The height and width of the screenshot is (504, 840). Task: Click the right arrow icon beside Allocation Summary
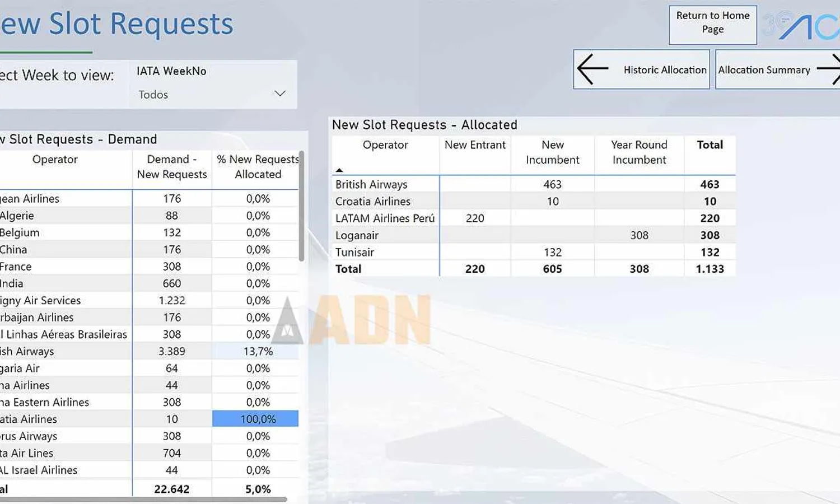[829, 69]
